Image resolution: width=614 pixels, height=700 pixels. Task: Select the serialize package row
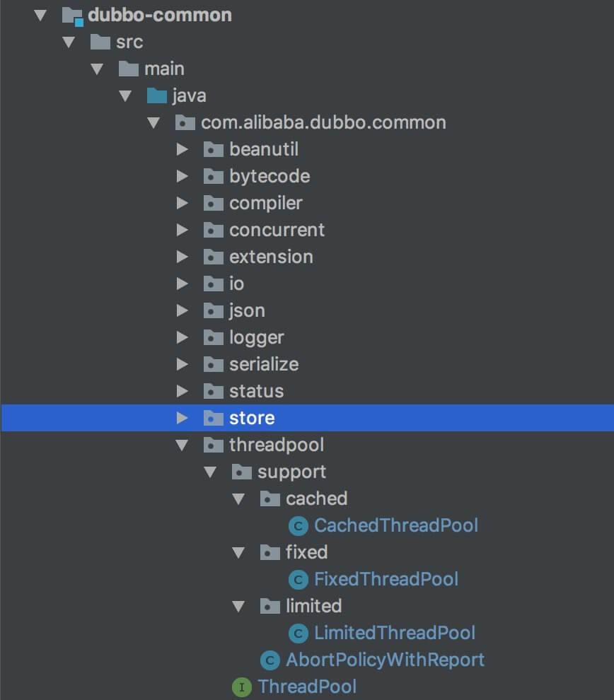tap(263, 364)
